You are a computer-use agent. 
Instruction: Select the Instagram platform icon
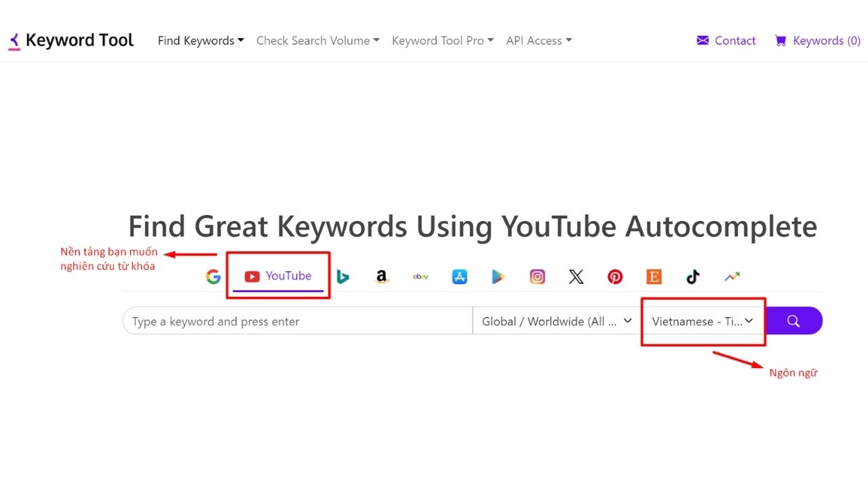point(537,277)
